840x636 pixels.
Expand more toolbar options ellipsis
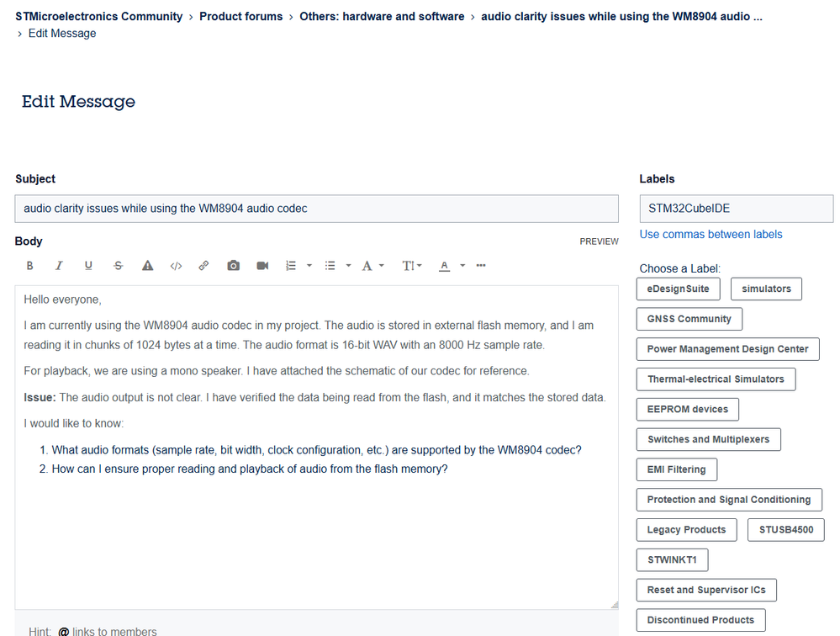[x=481, y=266]
